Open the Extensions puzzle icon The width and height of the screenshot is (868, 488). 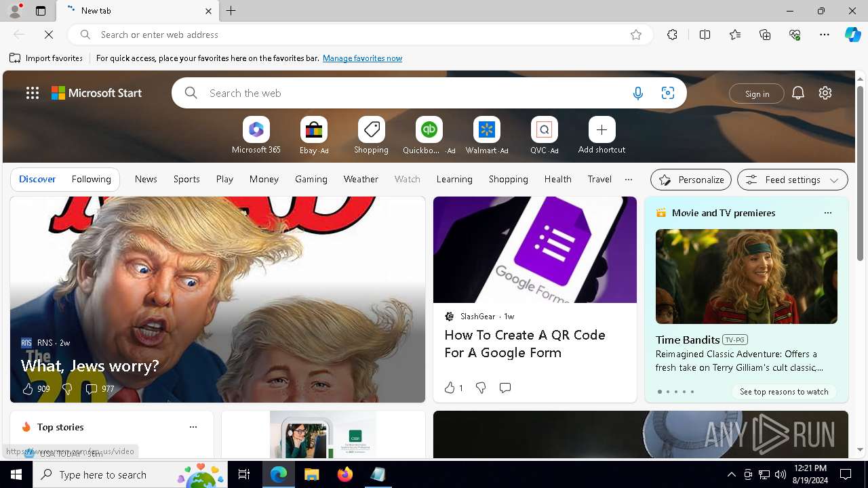[x=672, y=35]
